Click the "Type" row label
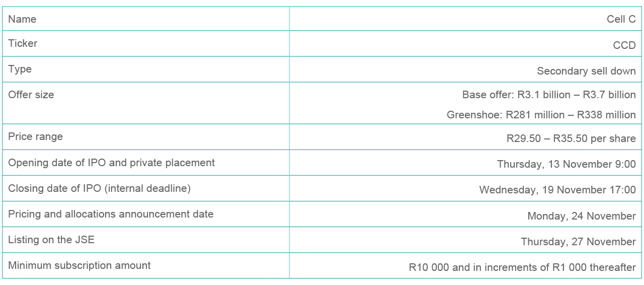 [x=20, y=69]
